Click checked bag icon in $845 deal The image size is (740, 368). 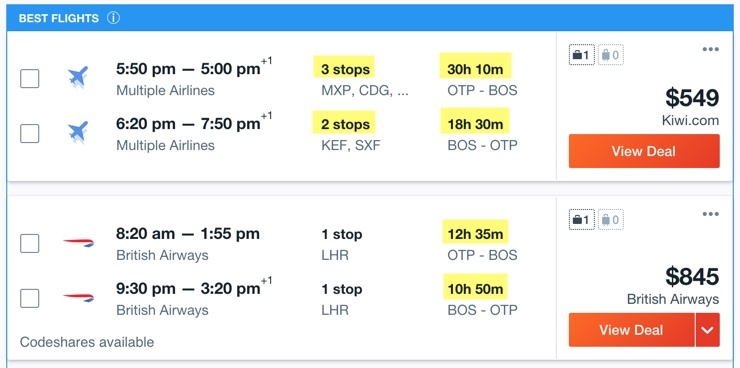coord(581,219)
